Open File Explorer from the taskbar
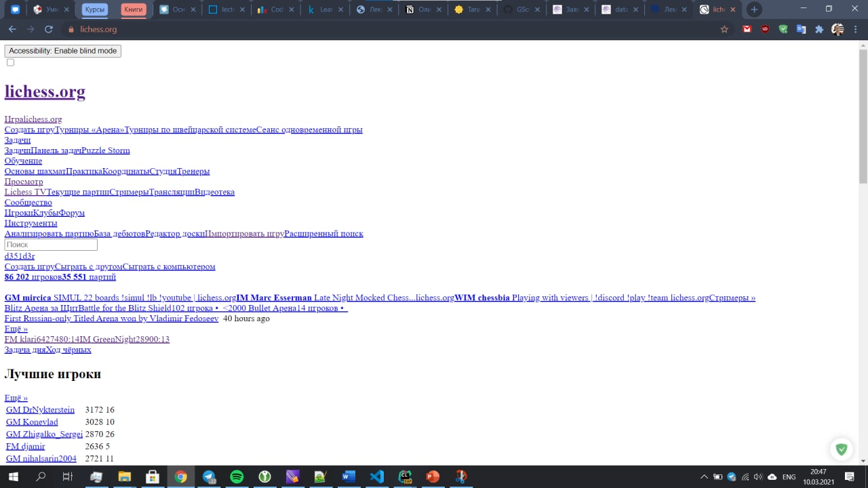The height and width of the screenshot is (488, 868). coord(124,476)
